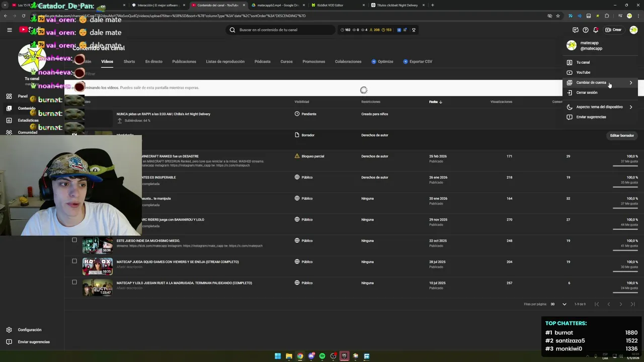Switch to Publicaciones tab
644x362 pixels.
point(184,61)
